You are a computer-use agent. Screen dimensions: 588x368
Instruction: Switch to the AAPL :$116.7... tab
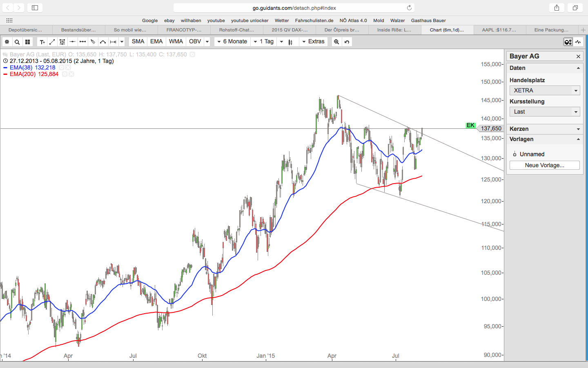pos(499,30)
